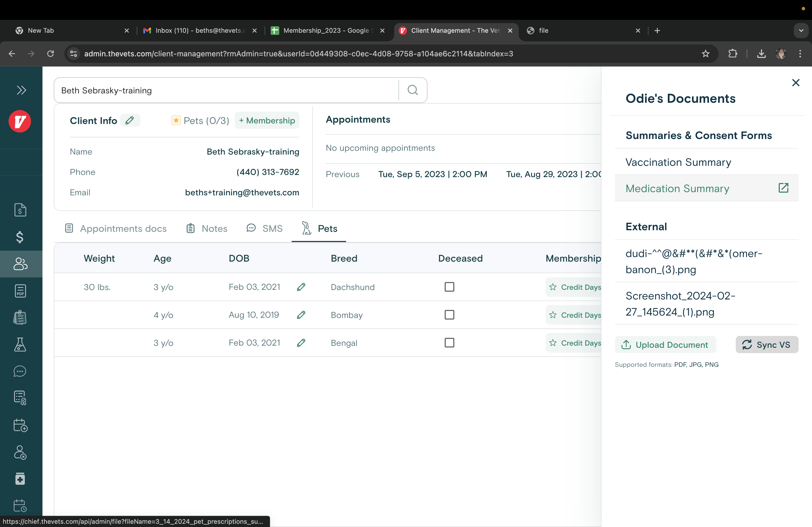Open the Vaccination Summary document
The width and height of the screenshot is (812, 527).
tap(706, 162)
